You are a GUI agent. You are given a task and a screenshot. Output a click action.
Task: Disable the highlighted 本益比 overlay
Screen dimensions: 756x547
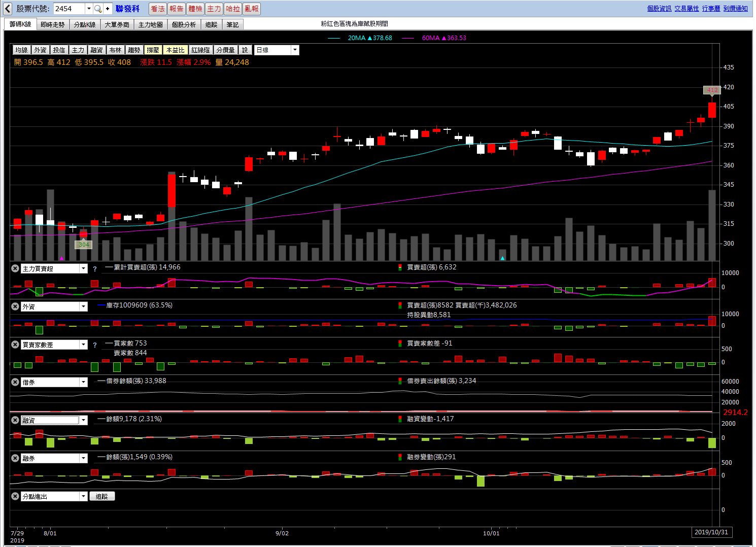(175, 50)
